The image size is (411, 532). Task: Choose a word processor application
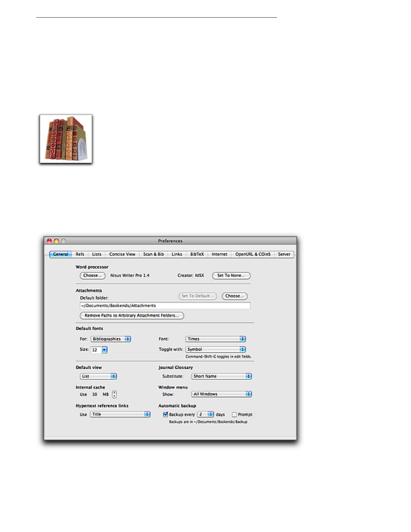[x=93, y=276]
